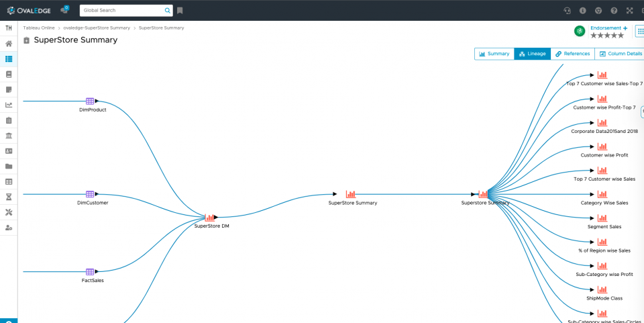Viewport: 644px width, 323px height.
Task: Select the DimCustomer table node
Action: tap(90, 194)
